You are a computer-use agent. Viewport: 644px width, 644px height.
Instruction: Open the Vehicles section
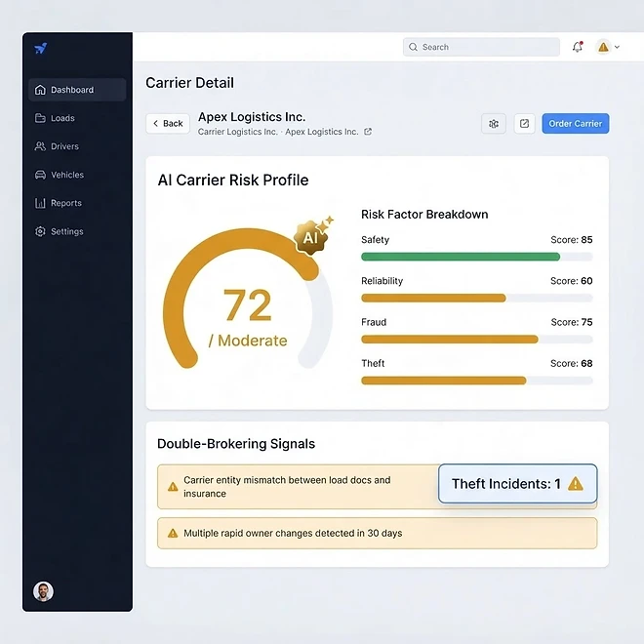(x=77, y=175)
